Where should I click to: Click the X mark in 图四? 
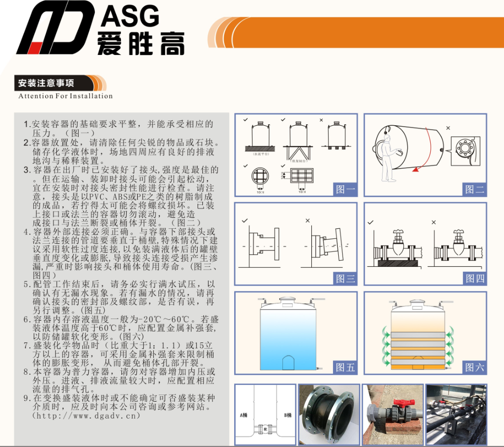pyautogui.click(x=434, y=222)
